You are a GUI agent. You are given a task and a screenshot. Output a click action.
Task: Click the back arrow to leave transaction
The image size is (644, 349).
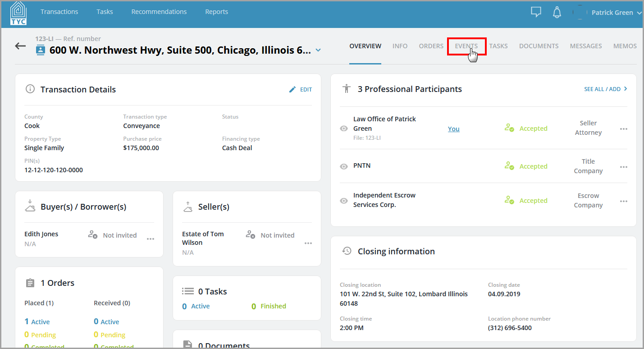(20, 46)
